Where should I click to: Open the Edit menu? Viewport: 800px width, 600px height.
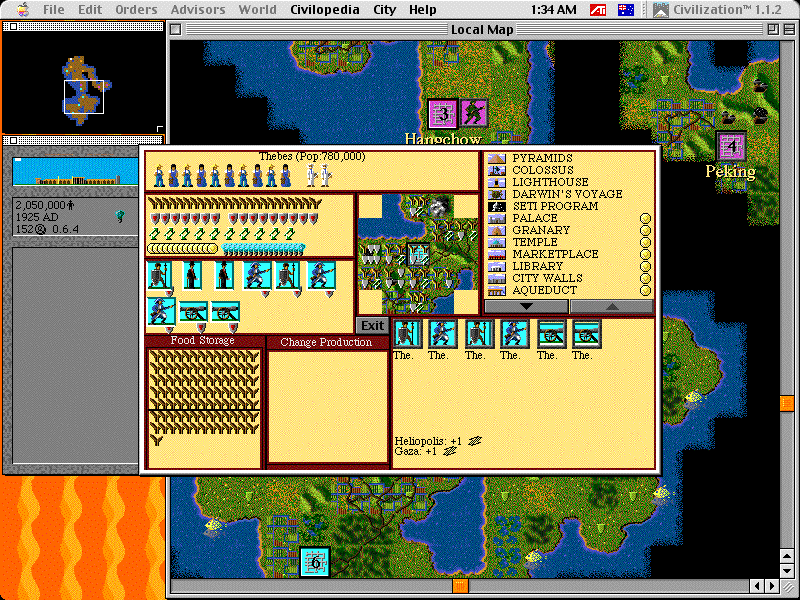[x=90, y=10]
